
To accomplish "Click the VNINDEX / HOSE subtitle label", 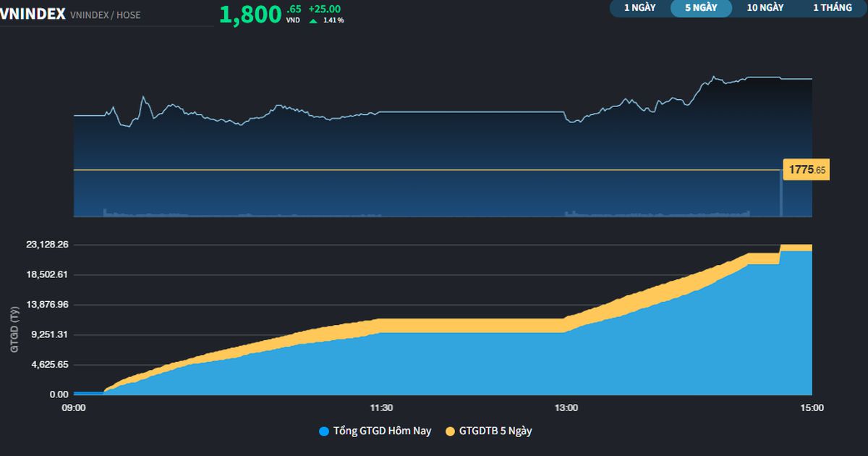I will [104, 14].
